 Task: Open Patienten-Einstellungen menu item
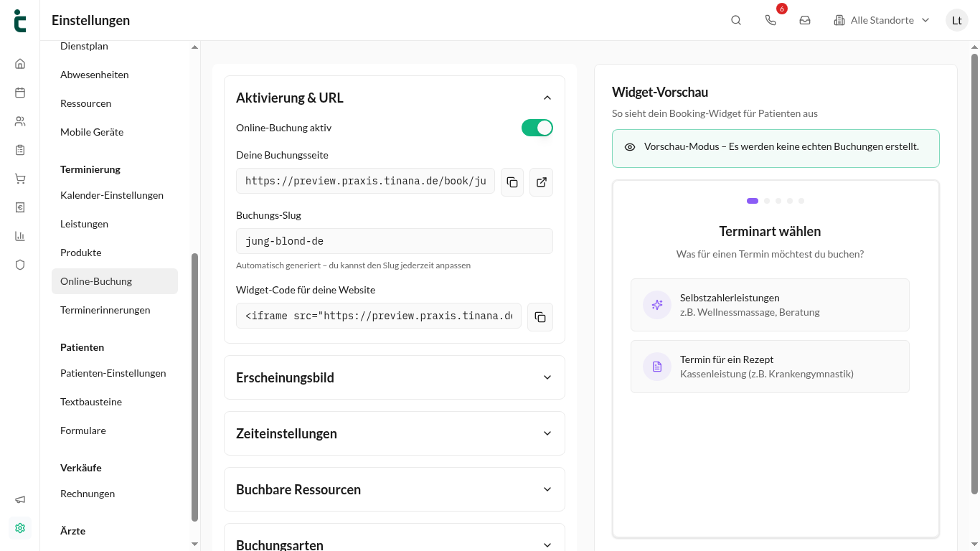pos(115,373)
